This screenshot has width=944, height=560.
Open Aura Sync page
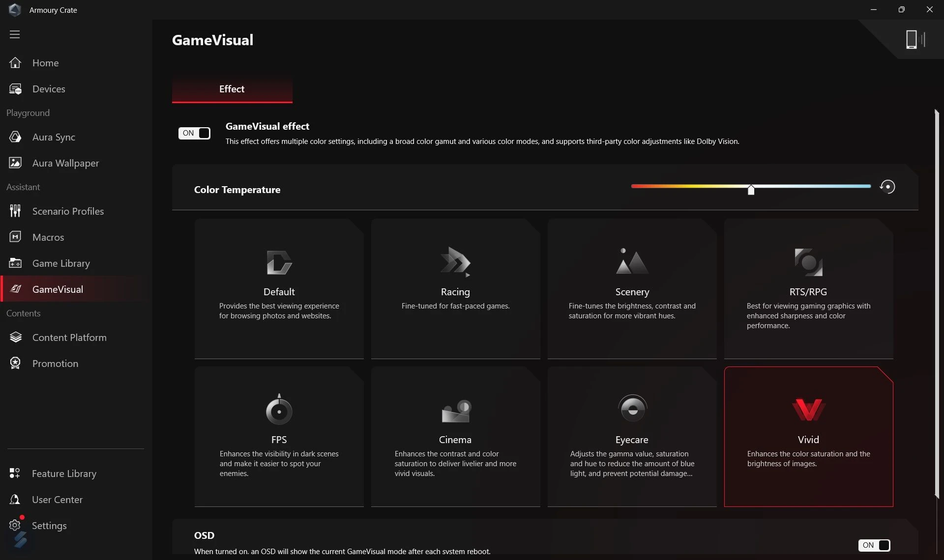click(x=76, y=137)
